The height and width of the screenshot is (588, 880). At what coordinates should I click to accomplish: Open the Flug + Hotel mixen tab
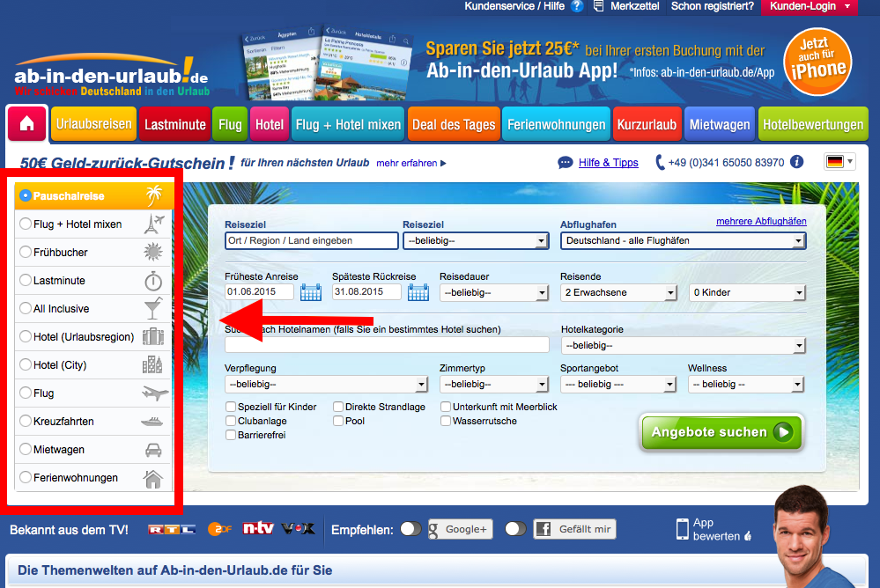coord(348,123)
